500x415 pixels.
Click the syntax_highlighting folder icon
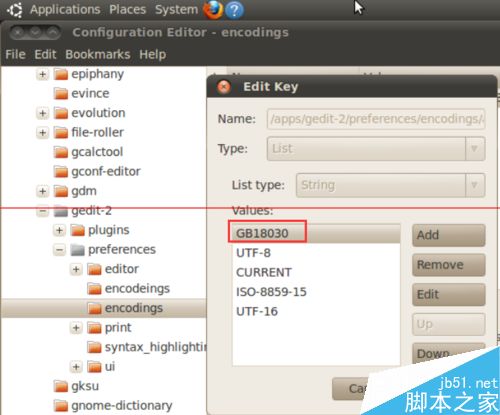click(94, 348)
